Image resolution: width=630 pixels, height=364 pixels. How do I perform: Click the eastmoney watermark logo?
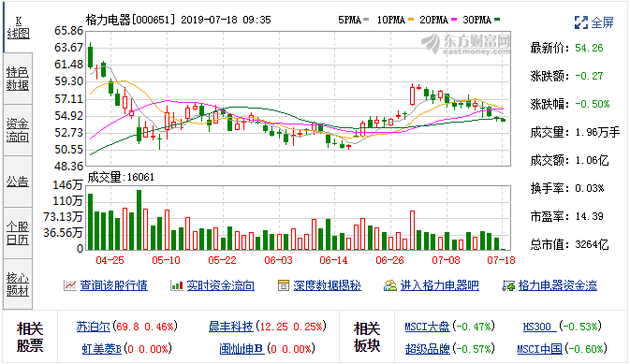tap(466, 44)
